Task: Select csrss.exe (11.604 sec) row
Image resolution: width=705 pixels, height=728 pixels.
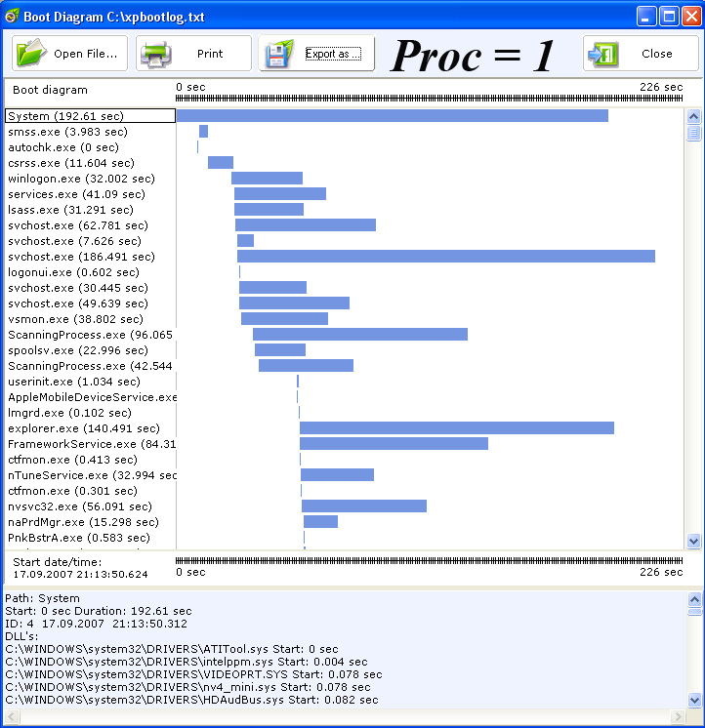Action: (90, 163)
